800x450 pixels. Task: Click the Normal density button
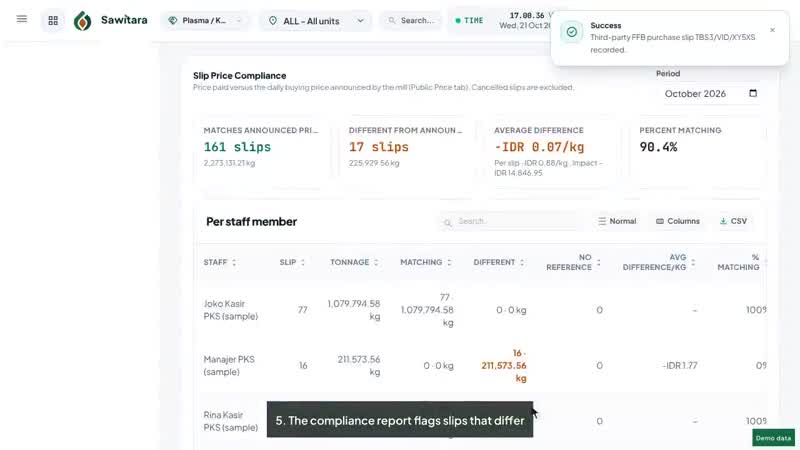(617, 221)
